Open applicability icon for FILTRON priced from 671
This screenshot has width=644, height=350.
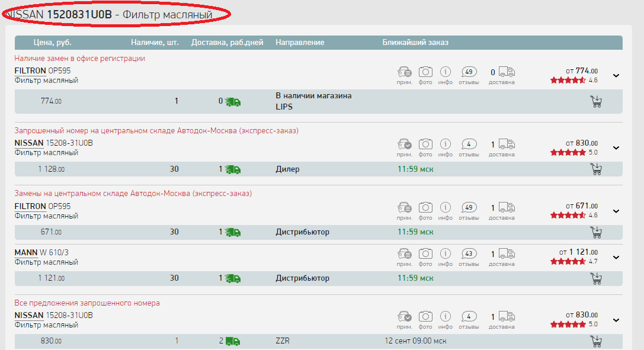[405, 208]
